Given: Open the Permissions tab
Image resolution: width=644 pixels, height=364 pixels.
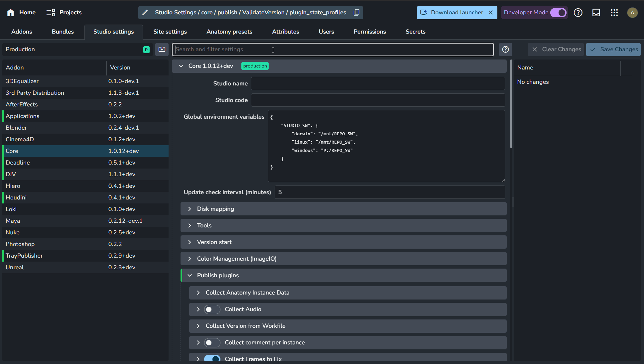Looking at the screenshot, I should click(369, 32).
